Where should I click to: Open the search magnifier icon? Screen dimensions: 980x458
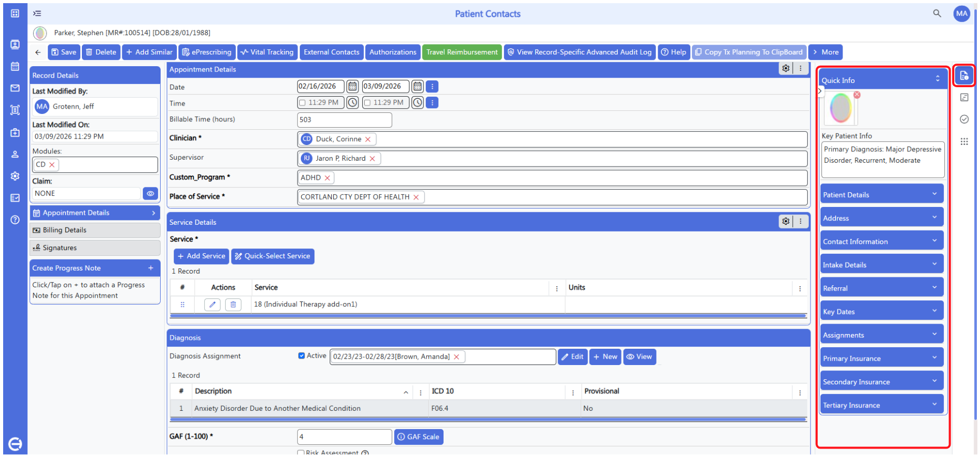click(x=937, y=13)
